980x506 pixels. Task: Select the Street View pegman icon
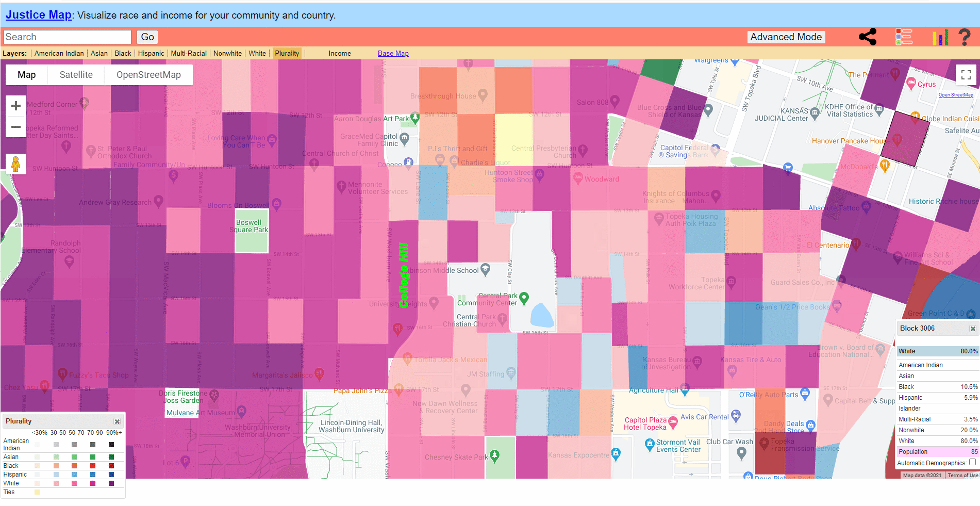click(16, 164)
